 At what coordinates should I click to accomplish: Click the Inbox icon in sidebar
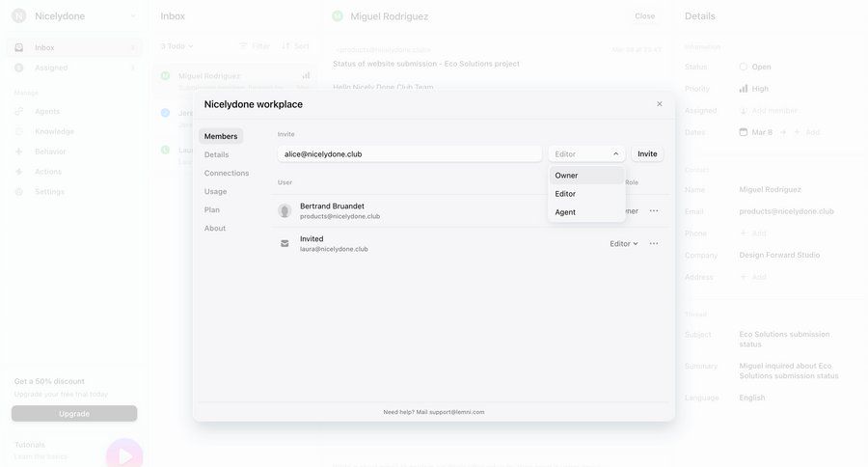pos(19,47)
